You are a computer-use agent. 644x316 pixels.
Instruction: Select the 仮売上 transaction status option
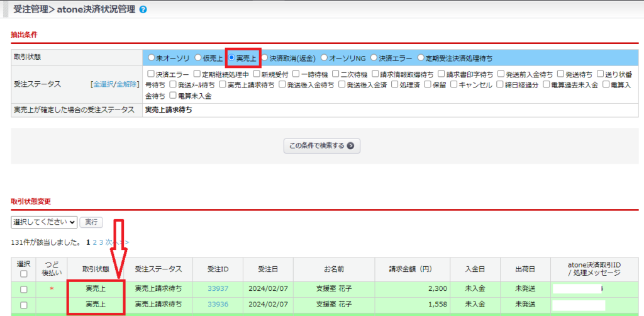[x=198, y=58]
